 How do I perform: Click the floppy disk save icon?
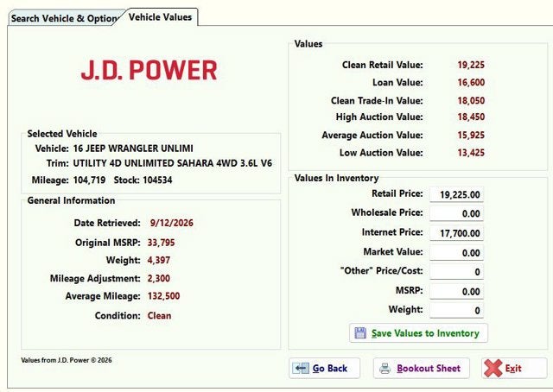tap(360, 333)
